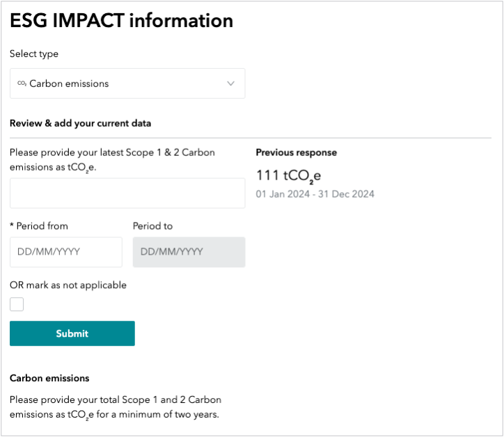Click the dropdown chevron arrow
Image resolution: width=504 pixels, height=437 pixels.
pyautogui.click(x=230, y=84)
